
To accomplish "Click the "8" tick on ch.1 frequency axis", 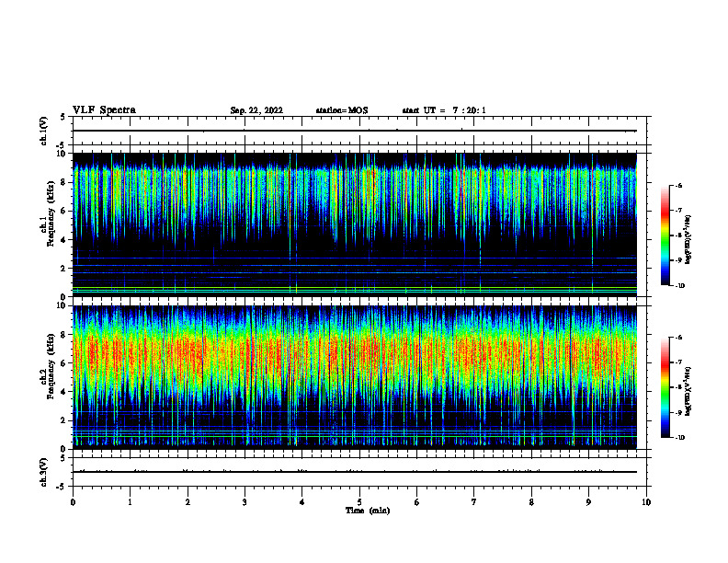I will pos(64,182).
